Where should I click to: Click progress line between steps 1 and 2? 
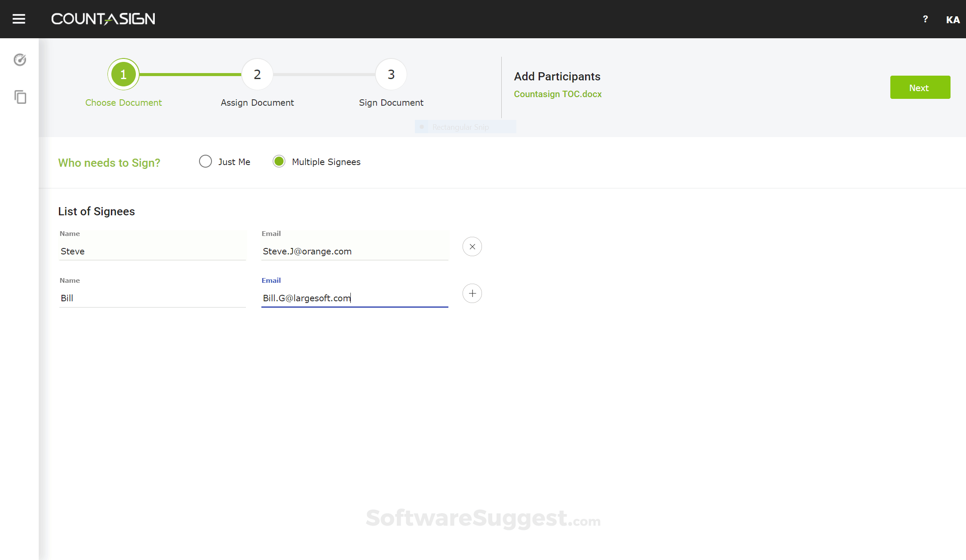pos(190,74)
